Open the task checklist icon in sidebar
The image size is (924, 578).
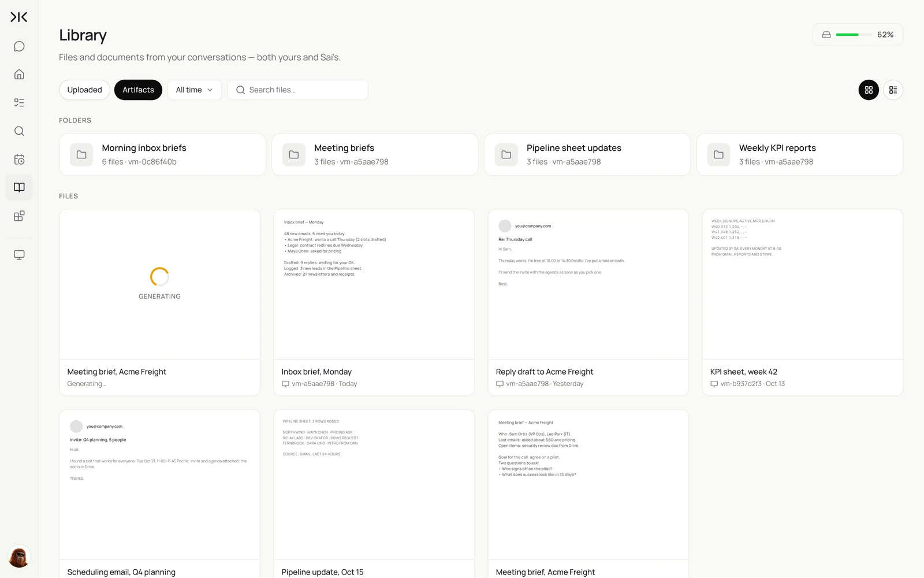click(19, 103)
